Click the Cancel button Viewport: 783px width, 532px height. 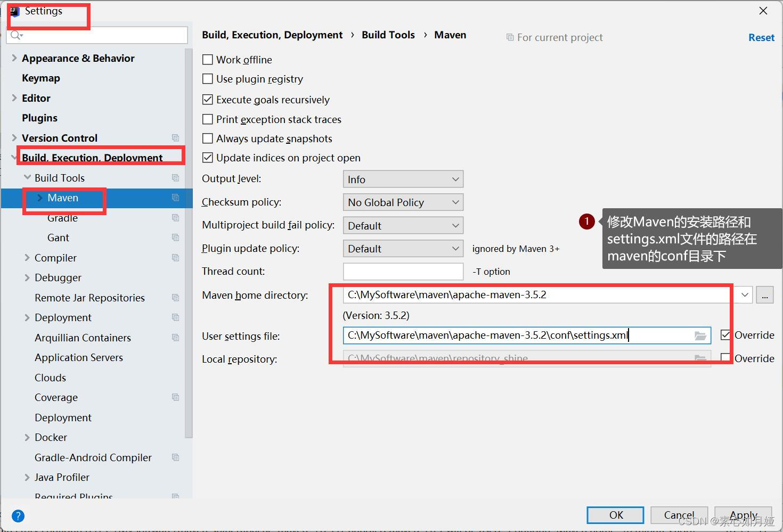point(679,515)
